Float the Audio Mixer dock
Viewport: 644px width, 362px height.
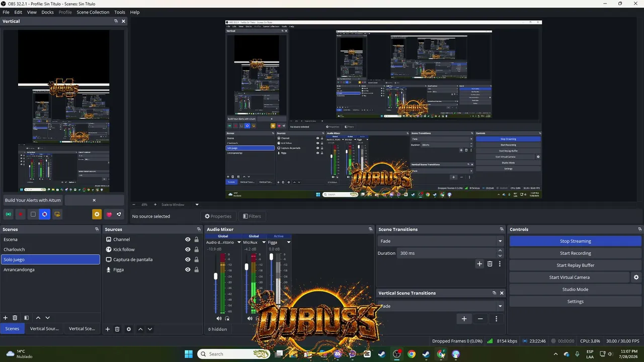click(370, 229)
